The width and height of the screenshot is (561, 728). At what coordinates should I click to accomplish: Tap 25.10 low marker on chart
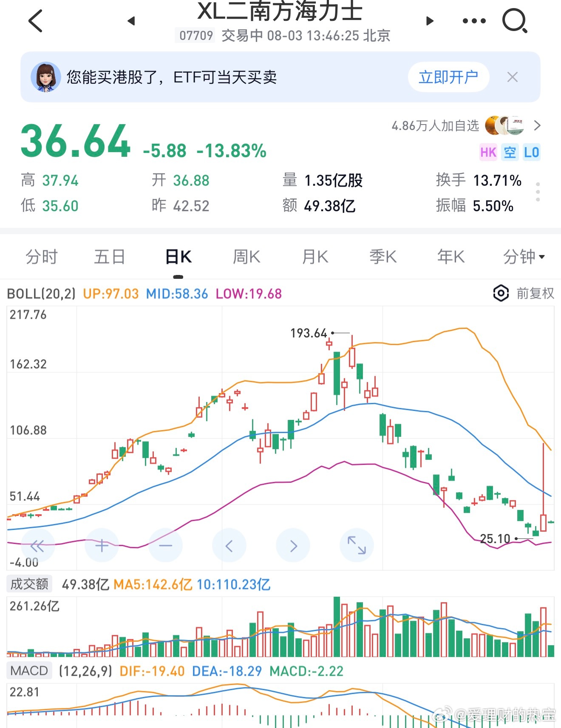click(x=495, y=539)
